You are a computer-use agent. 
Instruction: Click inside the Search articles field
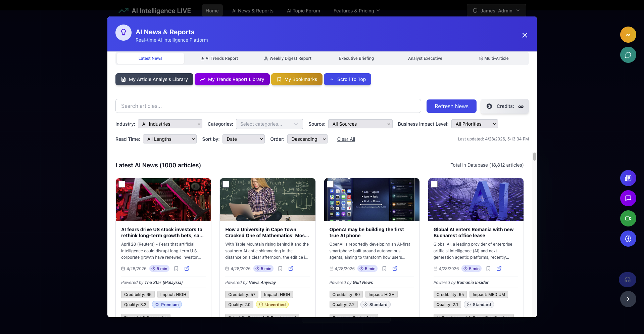tap(268, 106)
